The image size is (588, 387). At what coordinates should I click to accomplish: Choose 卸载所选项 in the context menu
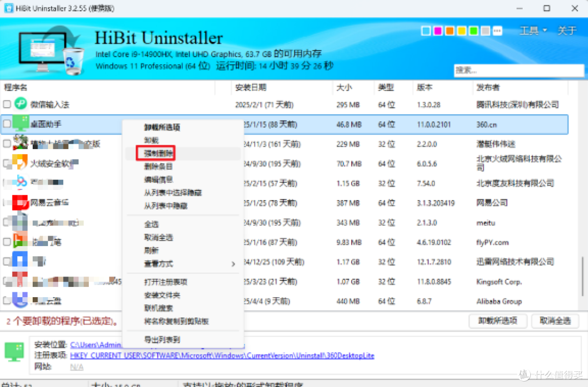pos(183,127)
